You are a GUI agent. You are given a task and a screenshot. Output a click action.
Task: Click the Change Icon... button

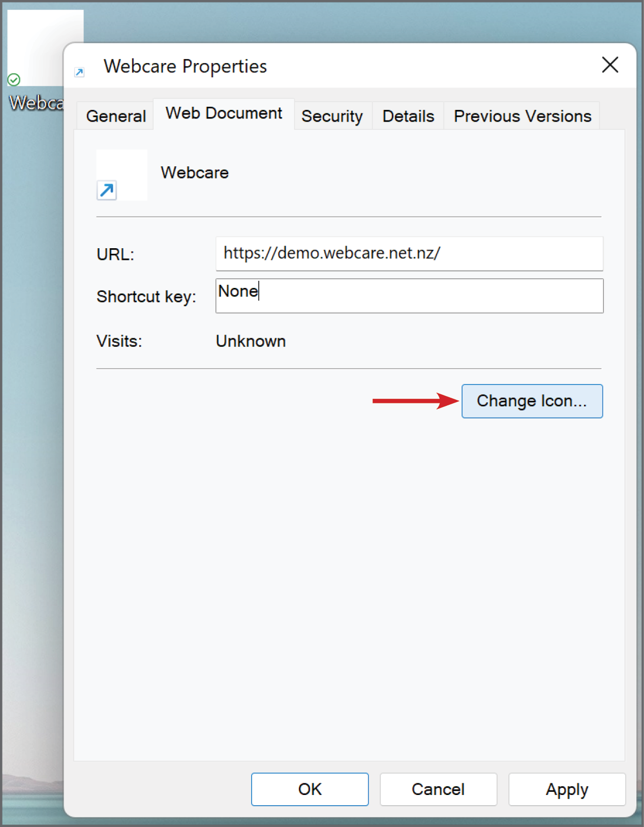click(x=532, y=401)
